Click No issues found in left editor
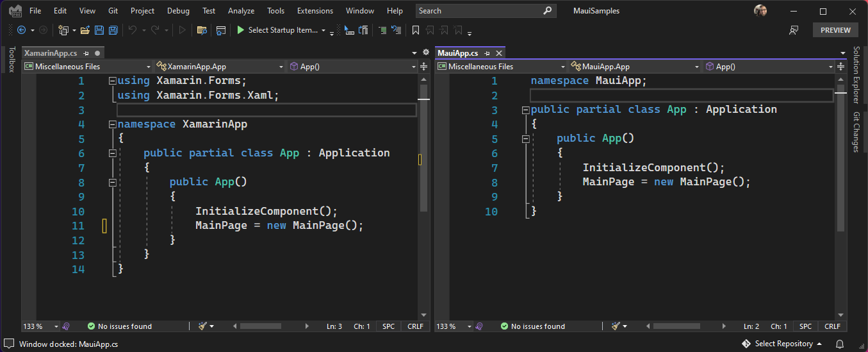This screenshot has width=868, height=352. [x=120, y=326]
